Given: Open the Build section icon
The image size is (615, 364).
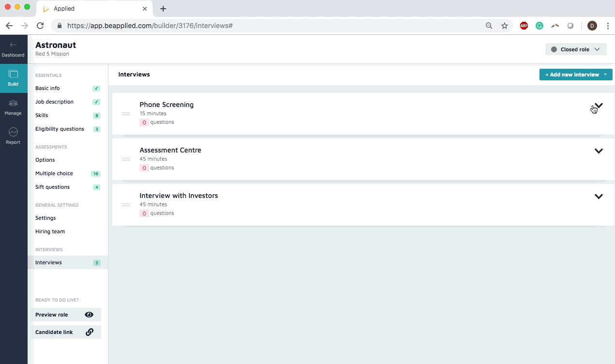Looking at the screenshot, I should pyautogui.click(x=13, y=75).
